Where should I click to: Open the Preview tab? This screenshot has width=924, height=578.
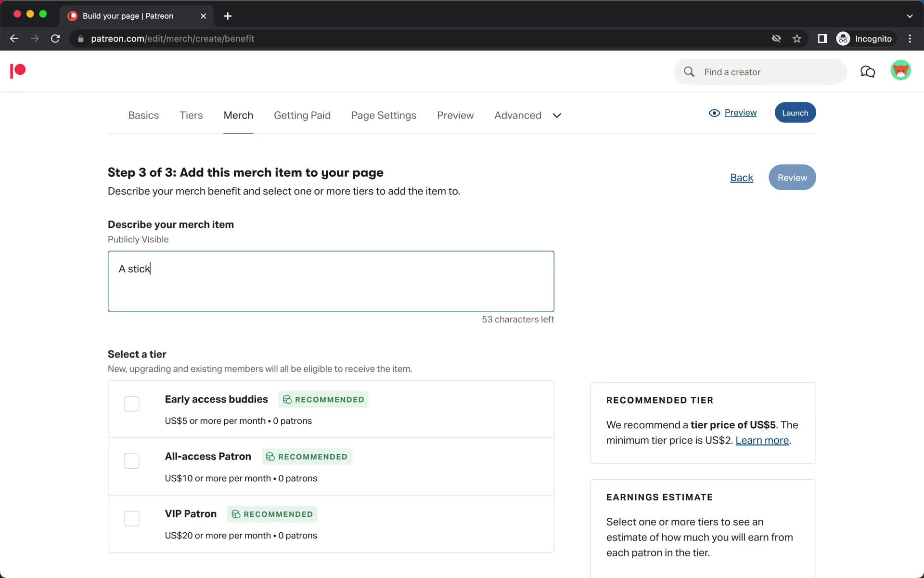(x=455, y=116)
